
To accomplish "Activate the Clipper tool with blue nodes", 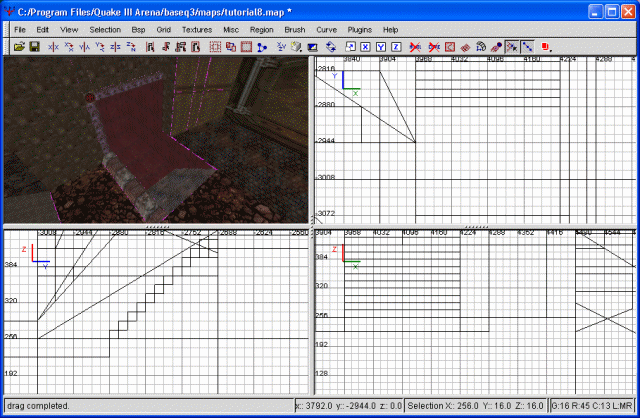I will click(262, 47).
